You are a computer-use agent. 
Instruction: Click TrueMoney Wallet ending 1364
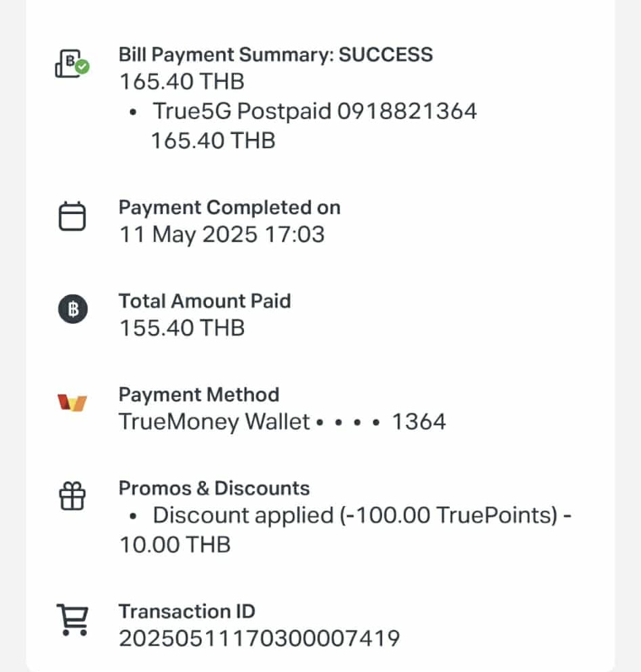click(282, 422)
